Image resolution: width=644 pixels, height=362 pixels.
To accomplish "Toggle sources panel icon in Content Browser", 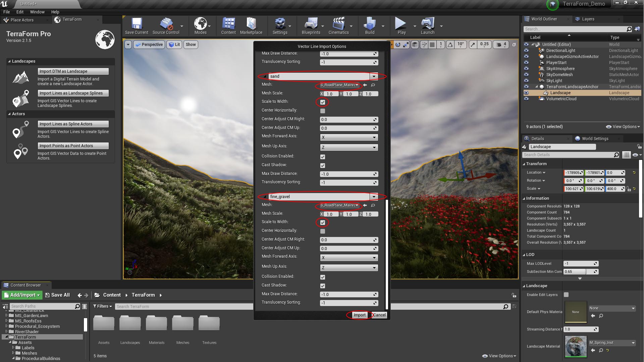I will pos(5,306).
